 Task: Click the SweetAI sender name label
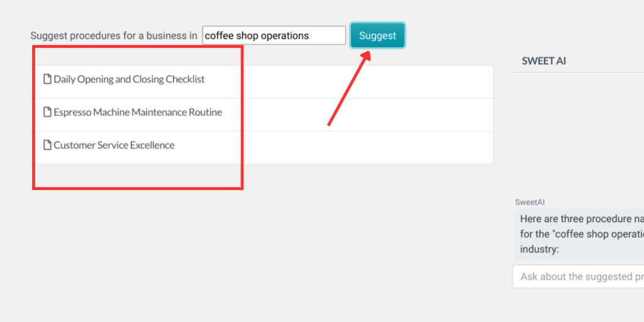coord(530,202)
